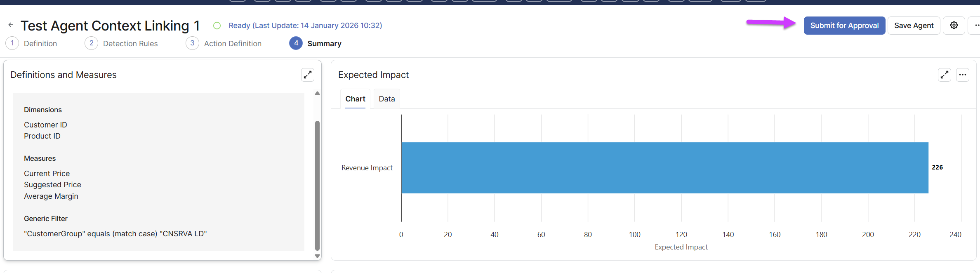Click the scroll down arrow in Definitions panel
This screenshot has height=273, width=980.
click(x=317, y=256)
